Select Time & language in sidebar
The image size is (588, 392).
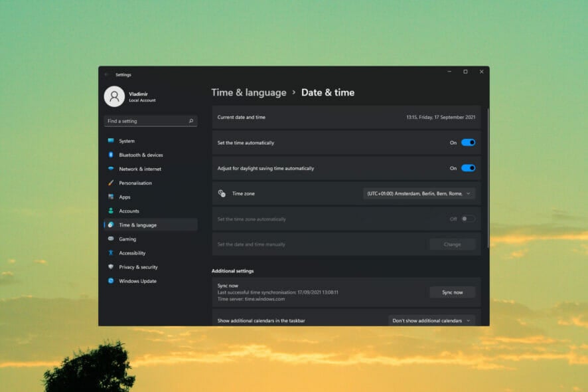point(151,225)
